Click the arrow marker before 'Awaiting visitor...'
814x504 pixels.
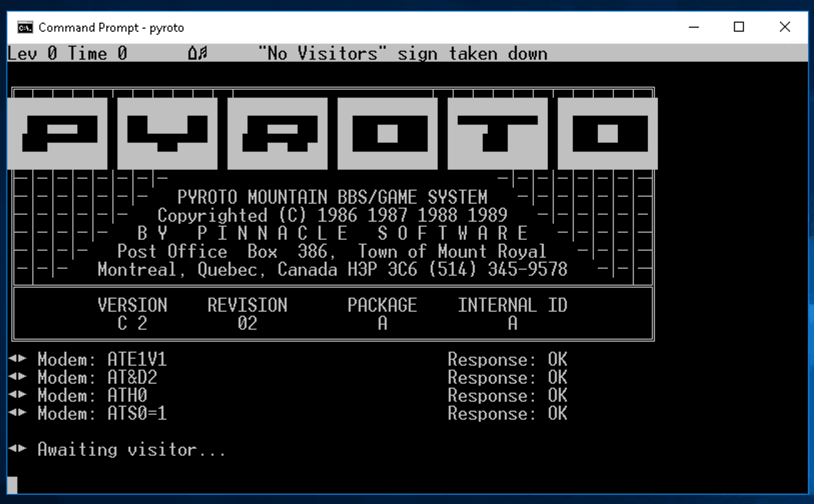coord(17,449)
